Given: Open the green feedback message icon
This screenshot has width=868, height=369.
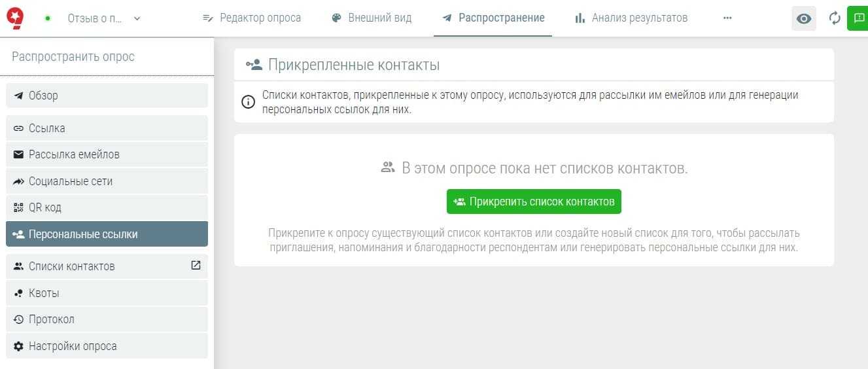Looking at the screenshot, I should coord(858,18).
